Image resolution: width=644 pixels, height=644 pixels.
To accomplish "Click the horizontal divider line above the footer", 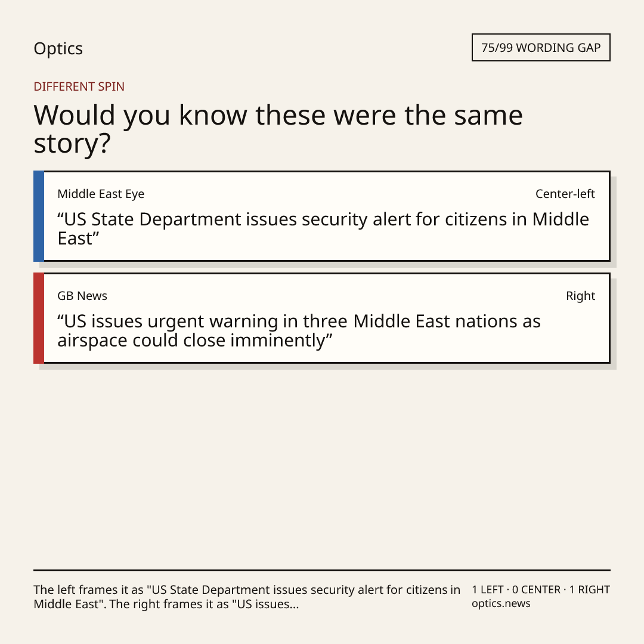I will (322, 570).
